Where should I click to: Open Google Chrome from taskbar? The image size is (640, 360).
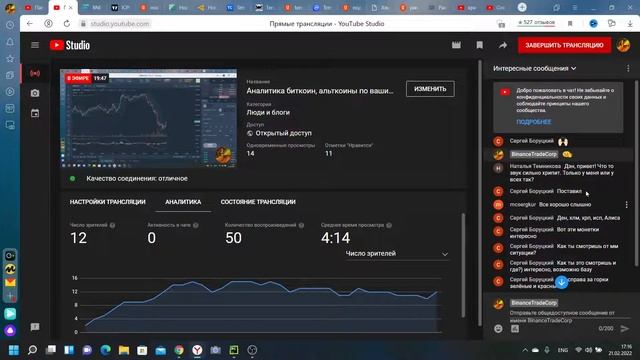point(179,350)
